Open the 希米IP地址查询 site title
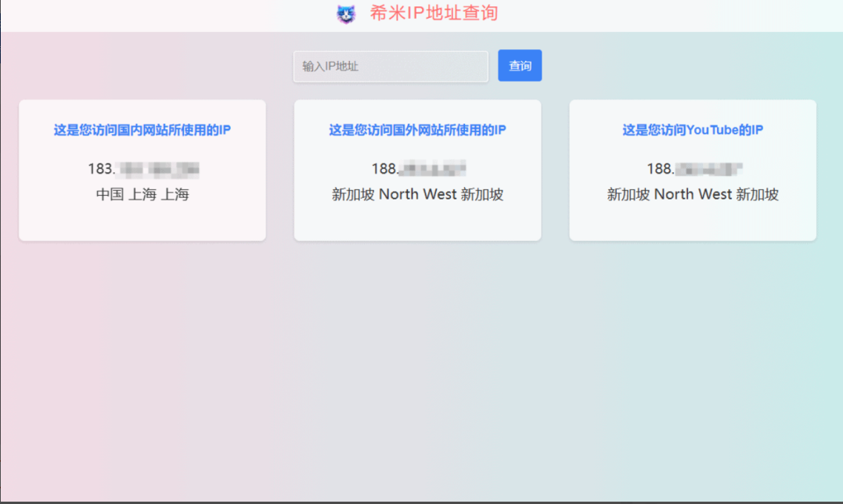Viewport: 843px width, 504px height. (x=434, y=13)
